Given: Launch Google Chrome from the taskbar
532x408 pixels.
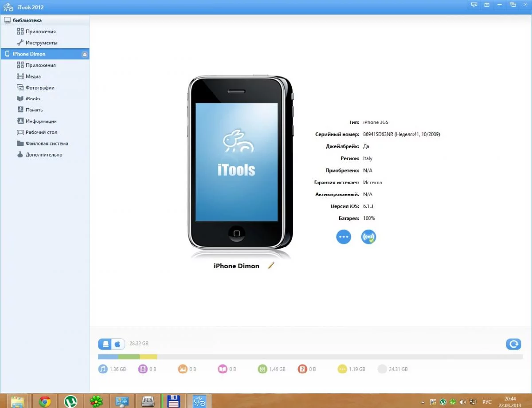Looking at the screenshot, I should pos(44,402).
